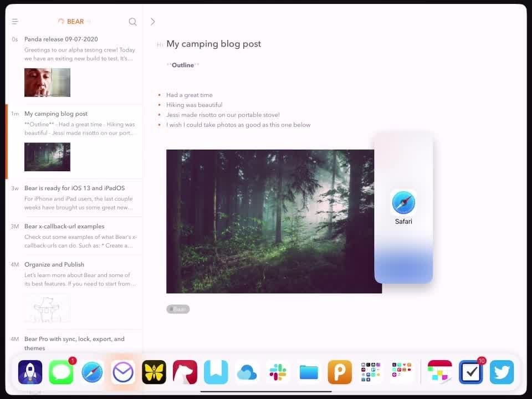
Task: Open the Panda release 09-07-2020 note
Action: [61, 39]
